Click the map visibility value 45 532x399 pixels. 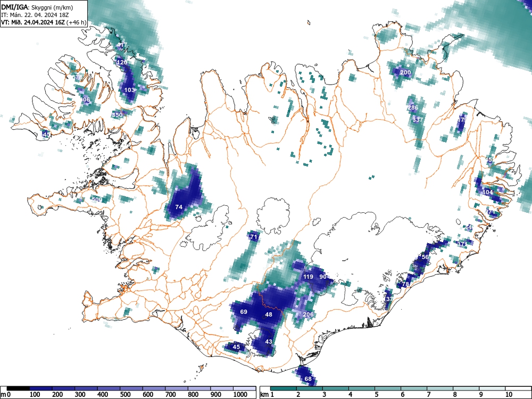pos(236,347)
